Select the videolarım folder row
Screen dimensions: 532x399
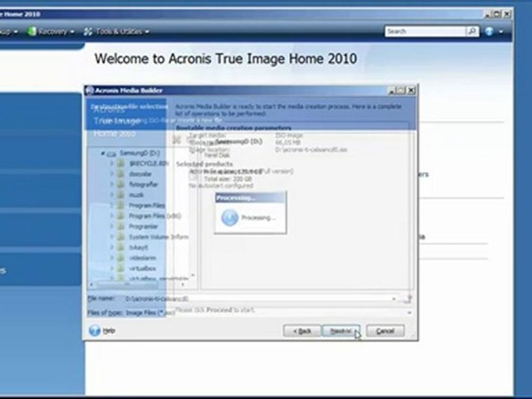(142, 258)
